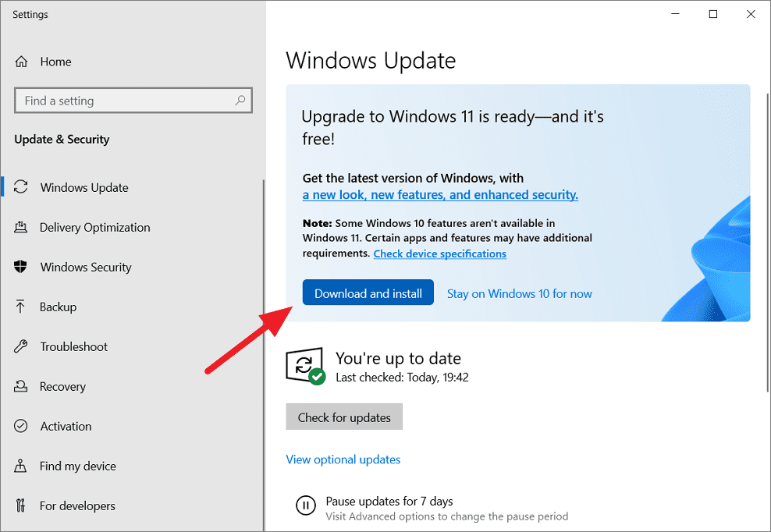Open Recovery settings
The image size is (771, 532).
[x=62, y=386]
